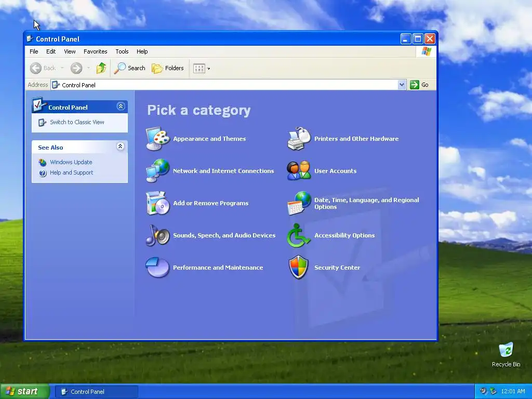Toggle the Folders pane button
The image size is (532, 399).
pos(168,68)
